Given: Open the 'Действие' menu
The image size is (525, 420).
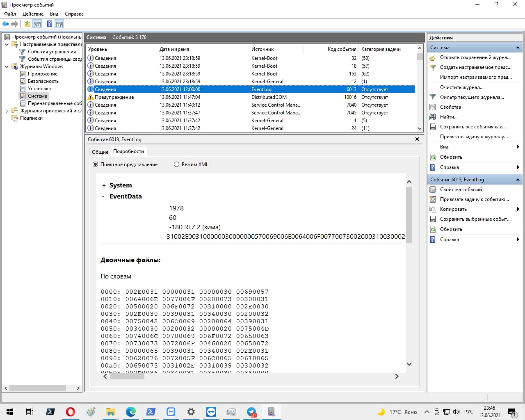Looking at the screenshot, I should 33,14.
